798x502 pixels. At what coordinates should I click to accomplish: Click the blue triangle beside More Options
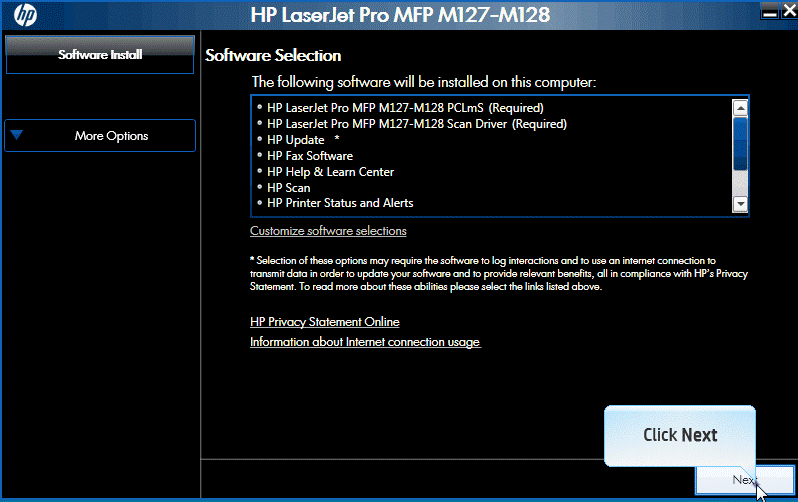click(17, 135)
